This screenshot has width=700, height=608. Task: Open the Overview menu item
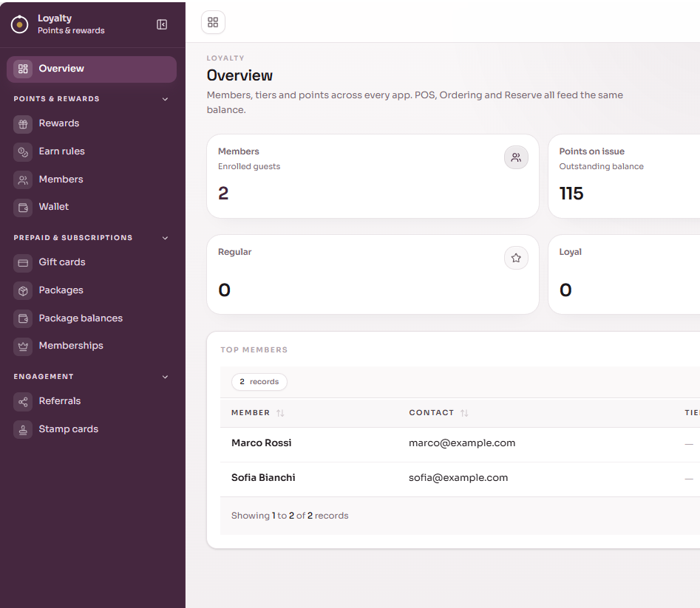pos(92,69)
